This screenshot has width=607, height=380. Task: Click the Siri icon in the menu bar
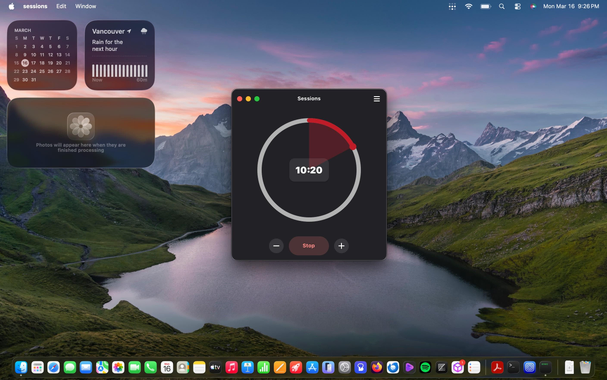533,6
